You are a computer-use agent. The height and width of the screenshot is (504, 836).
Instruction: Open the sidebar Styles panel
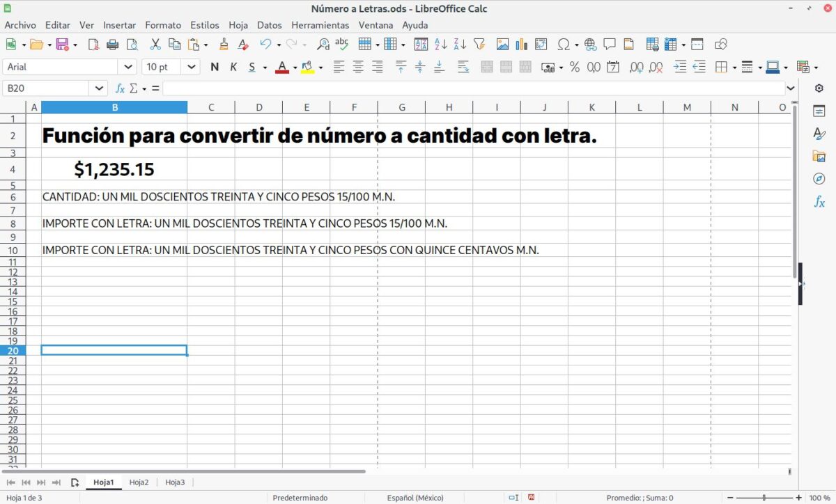(819, 134)
